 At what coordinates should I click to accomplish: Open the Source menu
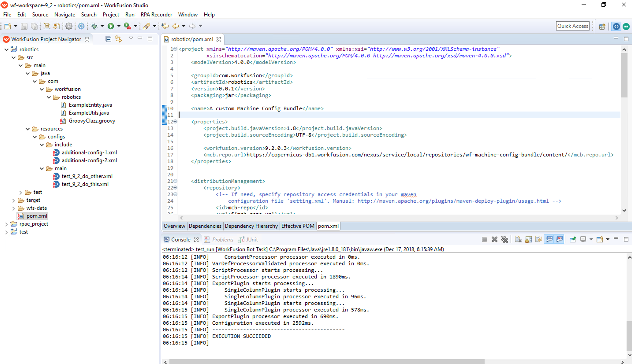tap(40, 15)
